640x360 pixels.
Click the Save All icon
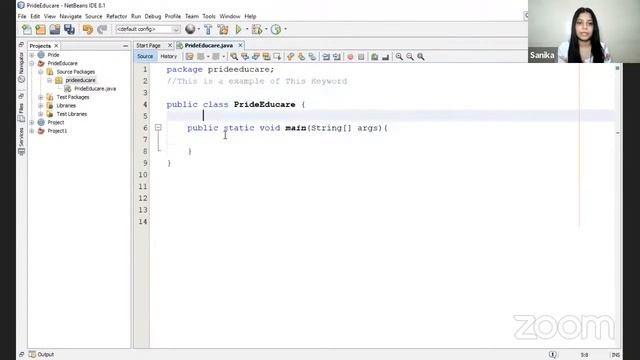tap(69, 29)
